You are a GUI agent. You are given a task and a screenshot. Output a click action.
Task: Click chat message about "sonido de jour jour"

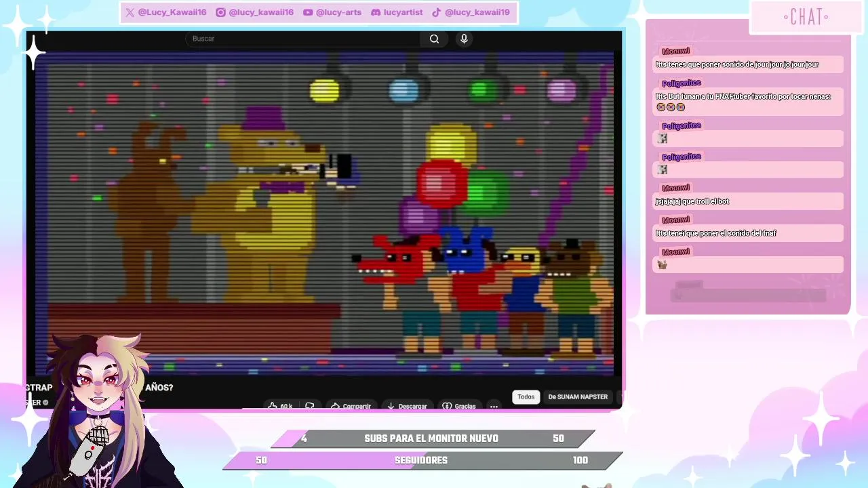[x=748, y=64]
